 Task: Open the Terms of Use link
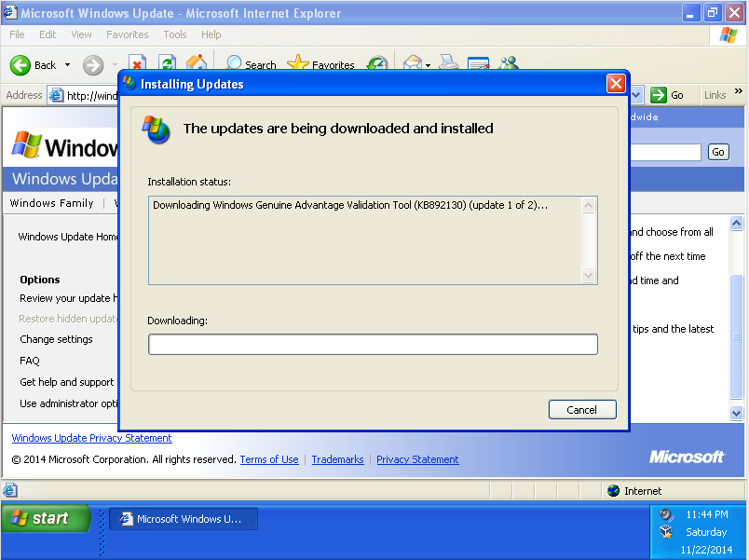[269, 459]
